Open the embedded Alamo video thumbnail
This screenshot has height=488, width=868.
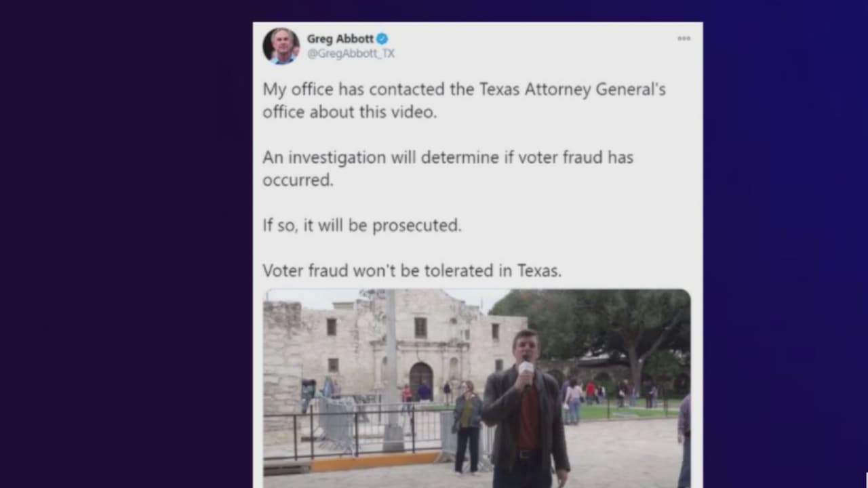477,388
